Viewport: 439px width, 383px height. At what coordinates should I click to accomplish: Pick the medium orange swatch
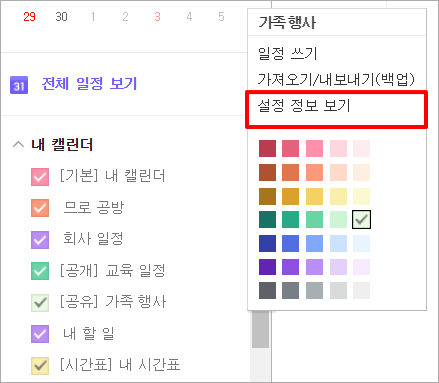pyautogui.click(x=290, y=172)
